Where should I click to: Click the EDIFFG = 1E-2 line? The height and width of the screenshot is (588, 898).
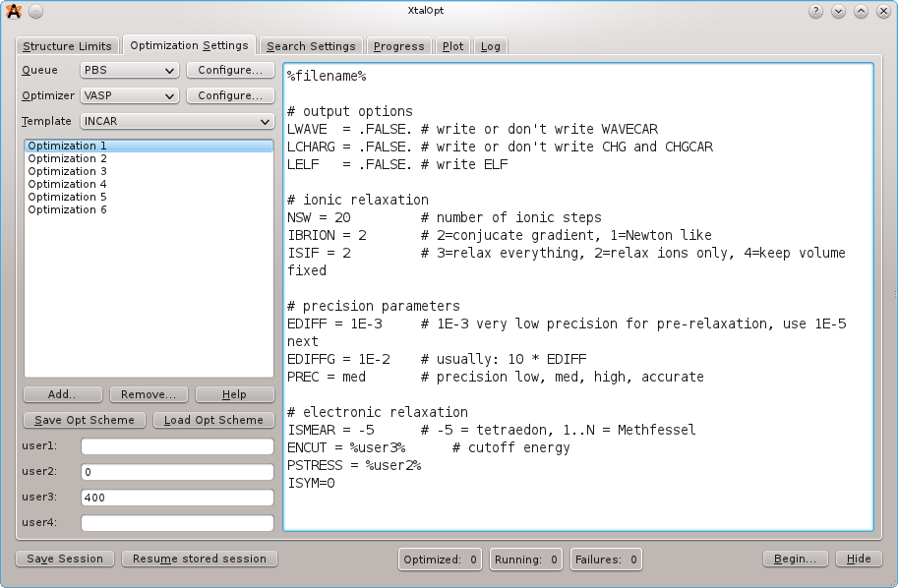437,359
